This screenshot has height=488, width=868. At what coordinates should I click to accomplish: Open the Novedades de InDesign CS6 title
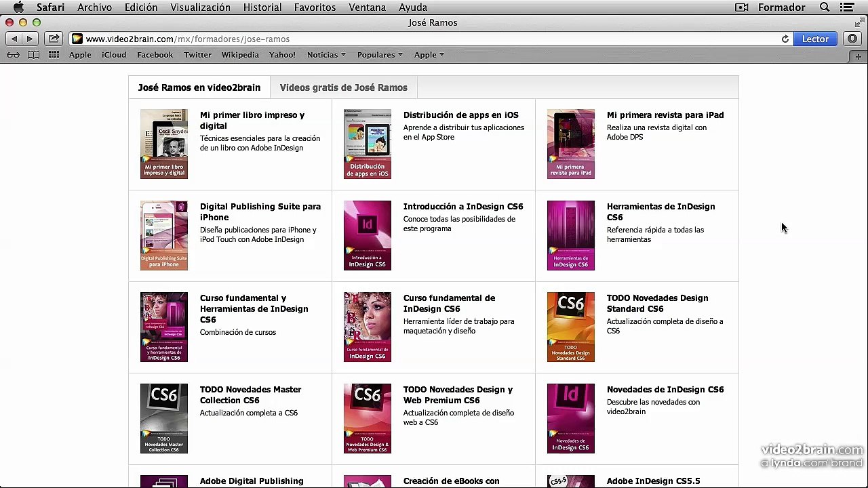click(665, 390)
